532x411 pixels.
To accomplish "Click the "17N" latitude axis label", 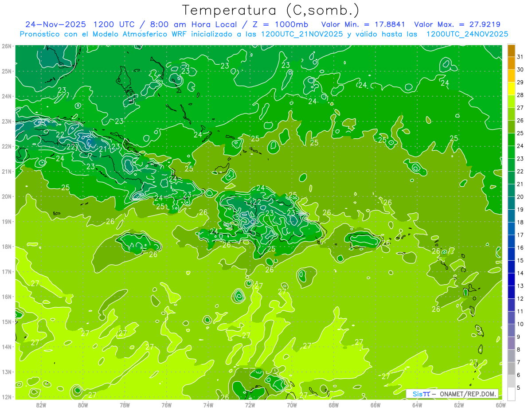I will pyautogui.click(x=7, y=271).
